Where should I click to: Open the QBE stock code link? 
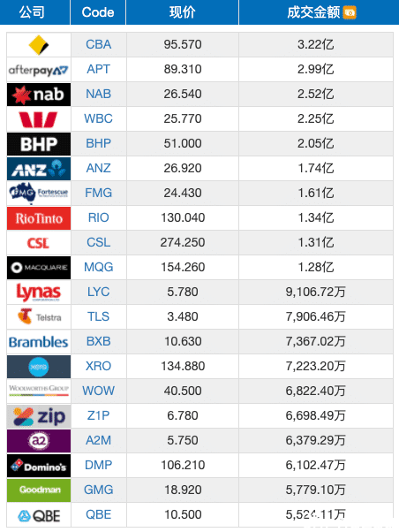[x=98, y=514]
